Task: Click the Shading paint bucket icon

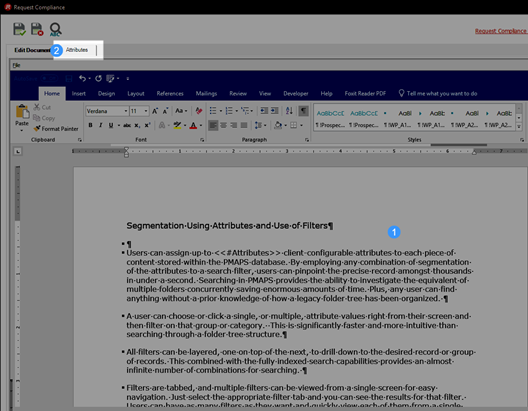Action: [x=278, y=125]
